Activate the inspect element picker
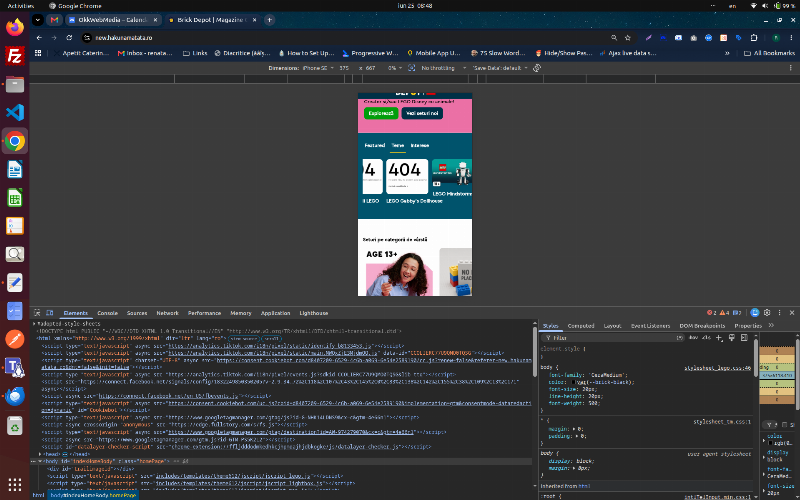The height and width of the screenshot is (500, 800). point(37,313)
